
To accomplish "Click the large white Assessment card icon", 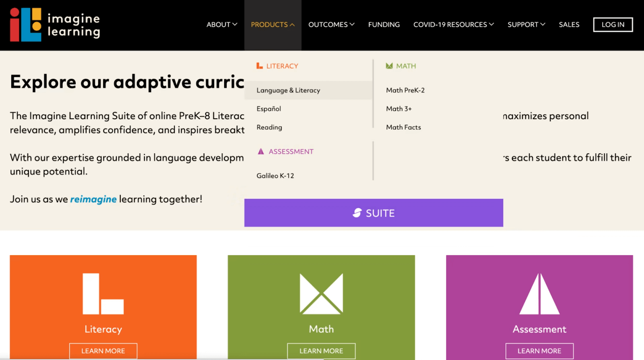I will point(539,294).
